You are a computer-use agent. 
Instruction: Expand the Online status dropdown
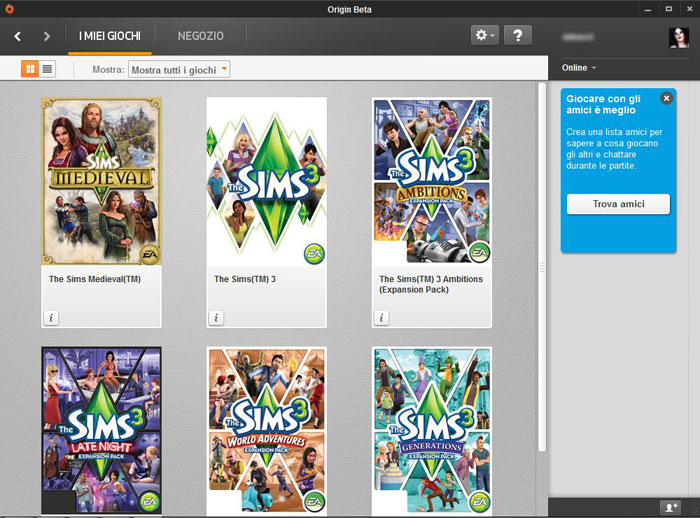click(579, 68)
